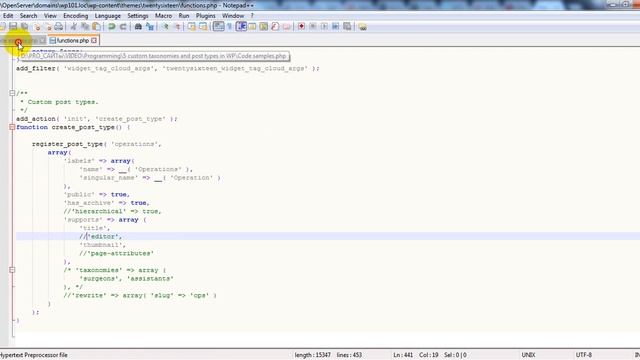Screen dimensions: 640x360
Task: Click the Cut scissors icon
Action: tap(74, 27)
